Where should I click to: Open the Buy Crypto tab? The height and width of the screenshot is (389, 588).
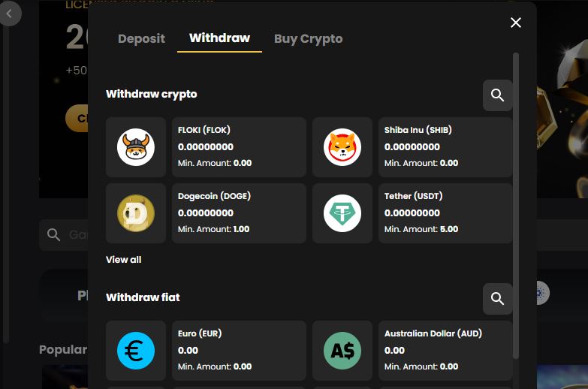[308, 39]
